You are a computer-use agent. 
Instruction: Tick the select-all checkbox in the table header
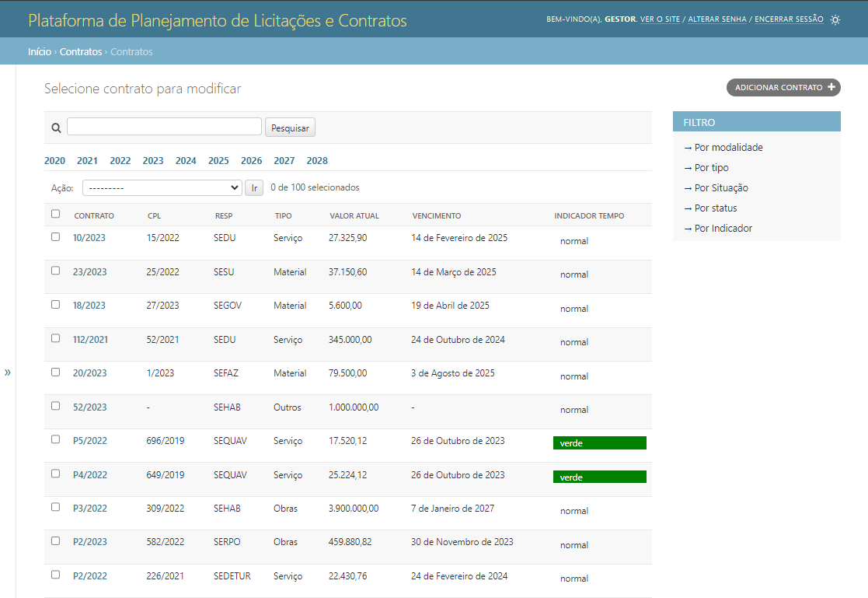55,214
